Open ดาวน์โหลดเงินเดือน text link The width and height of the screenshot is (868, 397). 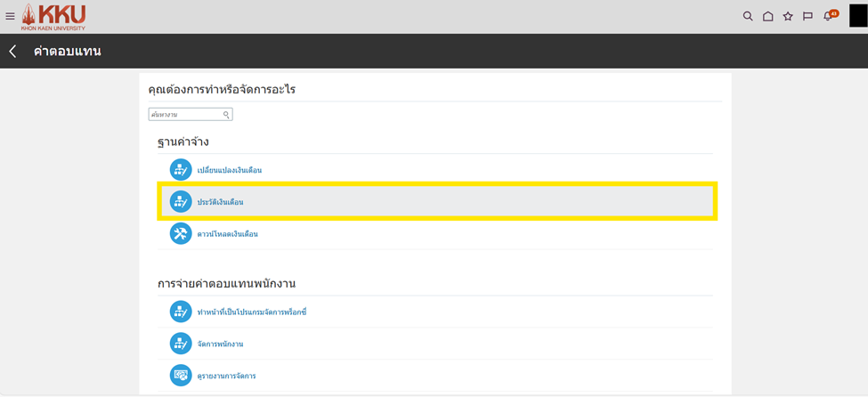pyautogui.click(x=227, y=234)
